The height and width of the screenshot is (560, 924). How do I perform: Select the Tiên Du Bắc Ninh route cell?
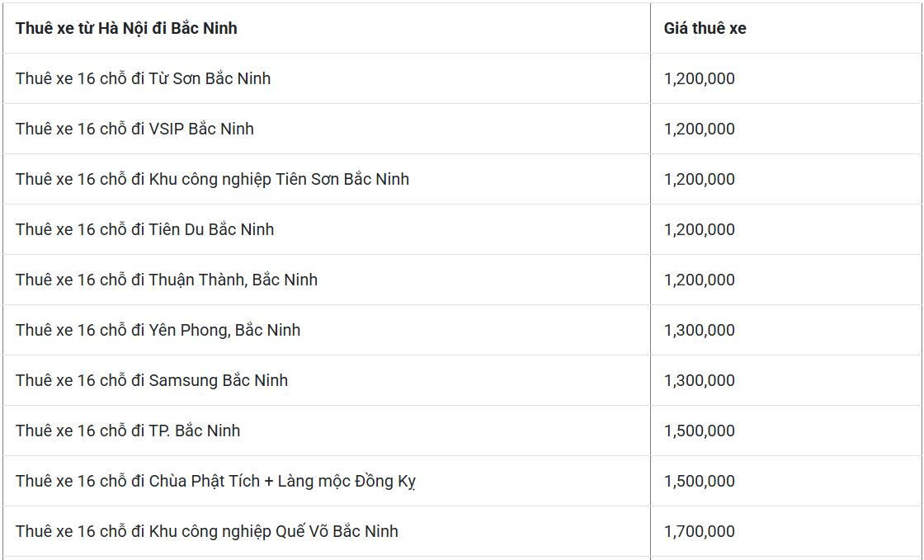pyautogui.click(x=144, y=229)
